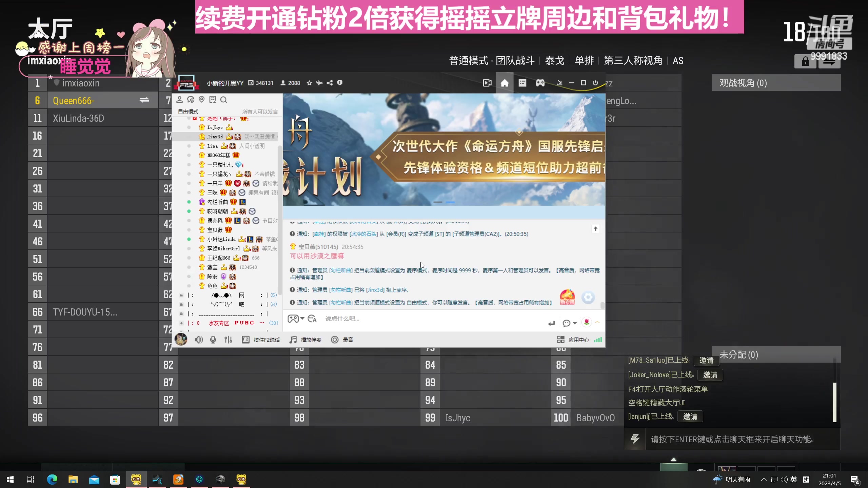Click the green network signal indicator

click(x=598, y=340)
